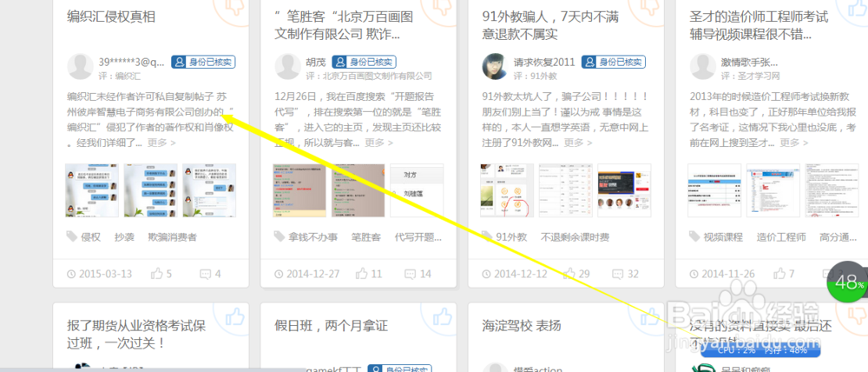Select the 抄袭 tag
This screenshot has width=868, height=372.
[x=124, y=237]
